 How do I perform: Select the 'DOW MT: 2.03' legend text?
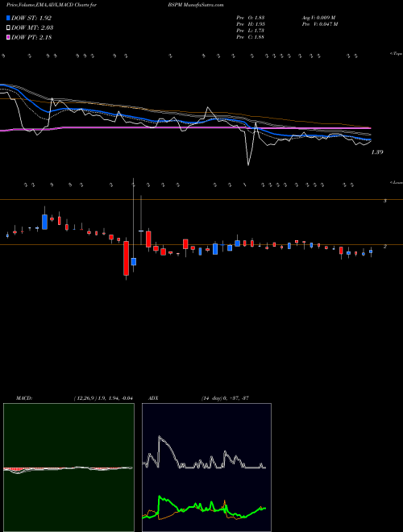32,28
